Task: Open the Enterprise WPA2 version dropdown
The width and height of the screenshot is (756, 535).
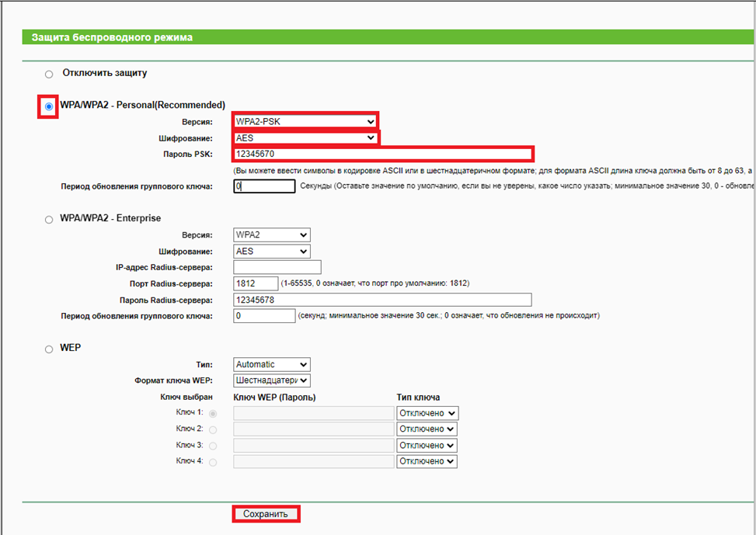Action: coord(271,235)
